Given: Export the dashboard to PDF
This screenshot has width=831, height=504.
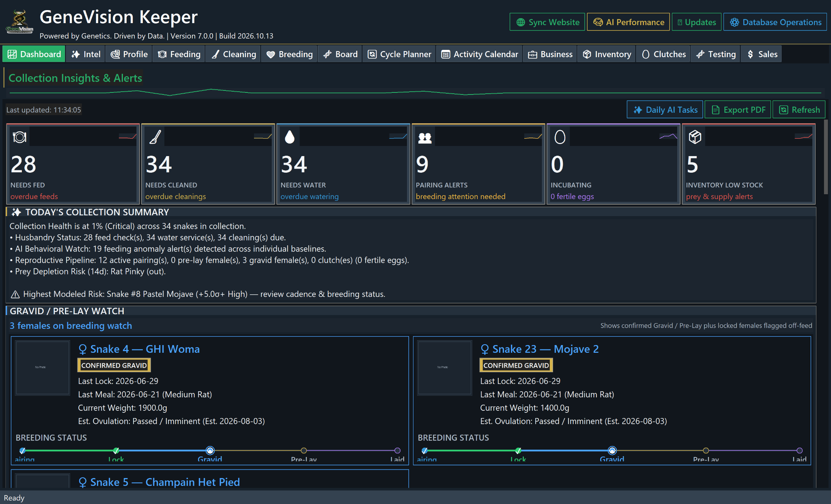Looking at the screenshot, I should (738, 110).
